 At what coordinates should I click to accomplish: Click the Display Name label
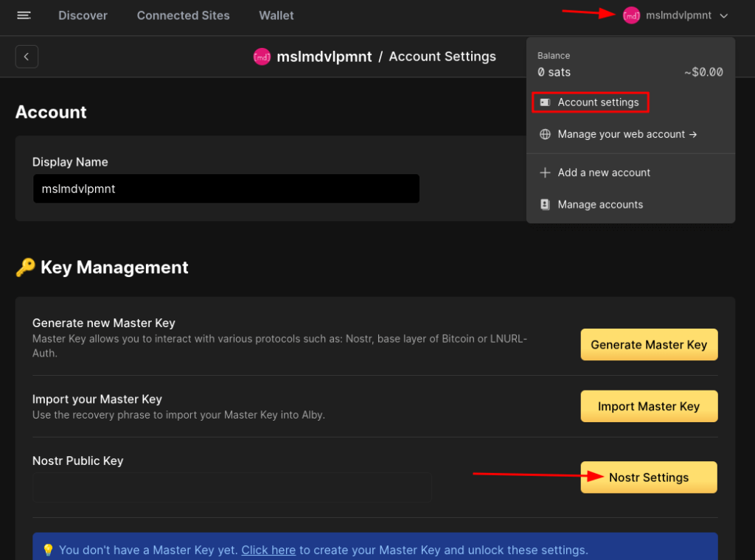(70, 162)
